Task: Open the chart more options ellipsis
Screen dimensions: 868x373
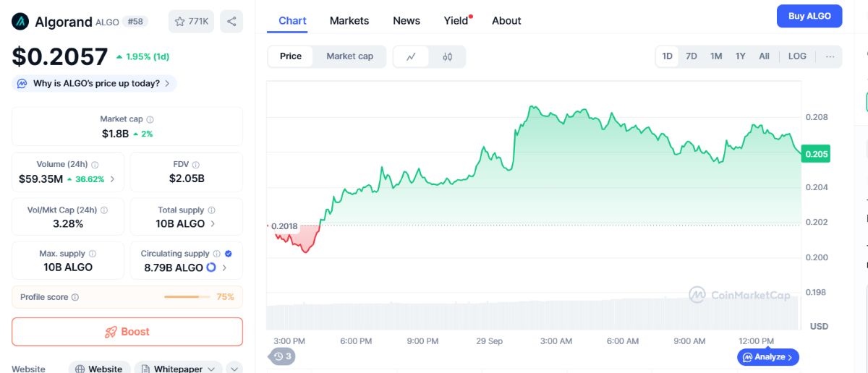Action: click(830, 56)
